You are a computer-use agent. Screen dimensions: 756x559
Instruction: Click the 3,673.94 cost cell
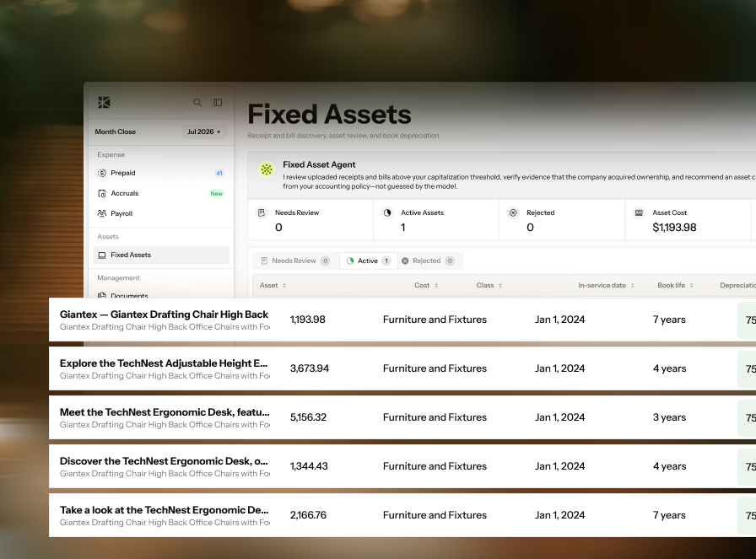coord(310,368)
